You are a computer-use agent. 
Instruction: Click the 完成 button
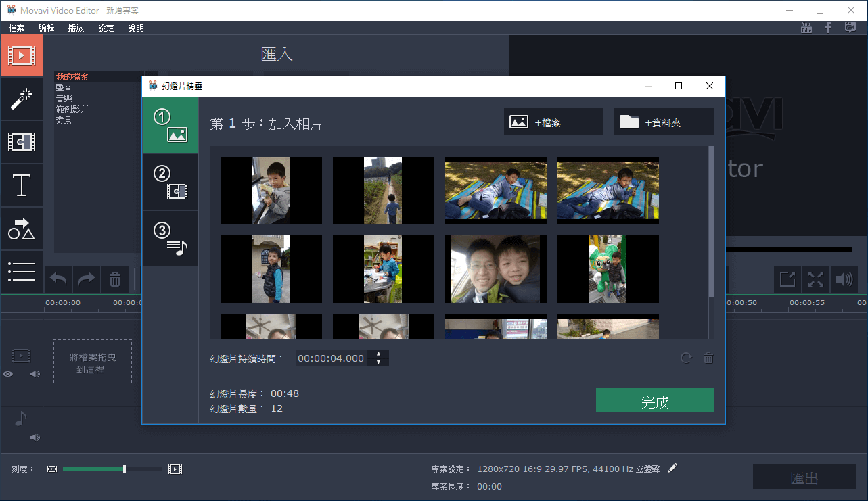point(654,400)
